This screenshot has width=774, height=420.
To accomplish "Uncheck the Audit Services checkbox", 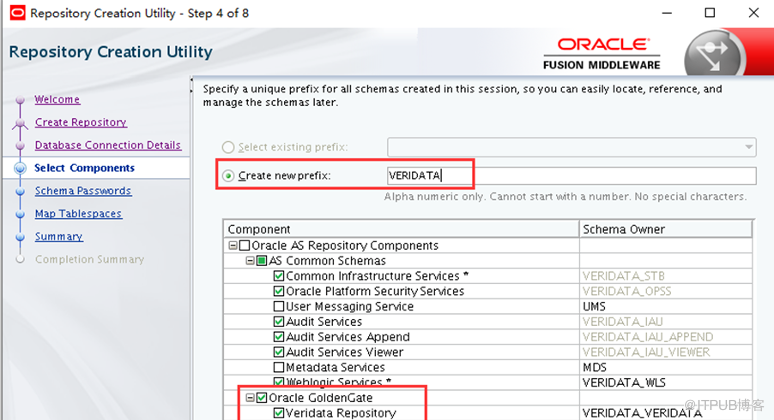I will (x=279, y=322).
